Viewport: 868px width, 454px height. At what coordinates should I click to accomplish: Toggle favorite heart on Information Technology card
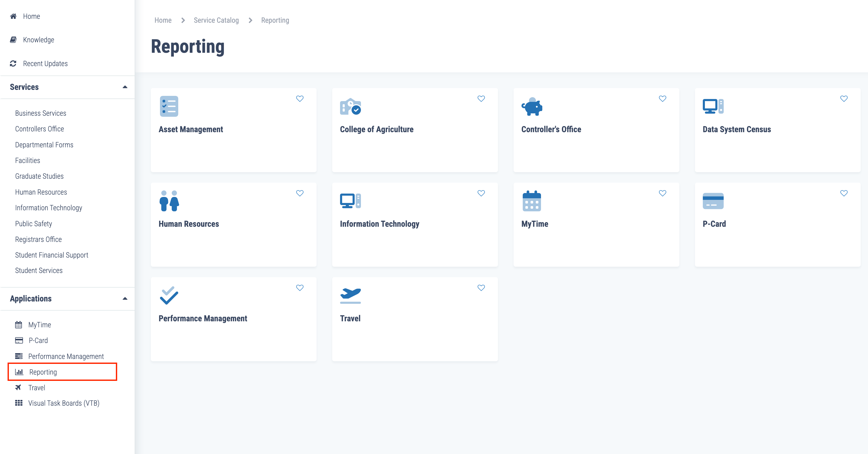pos(481,193)
